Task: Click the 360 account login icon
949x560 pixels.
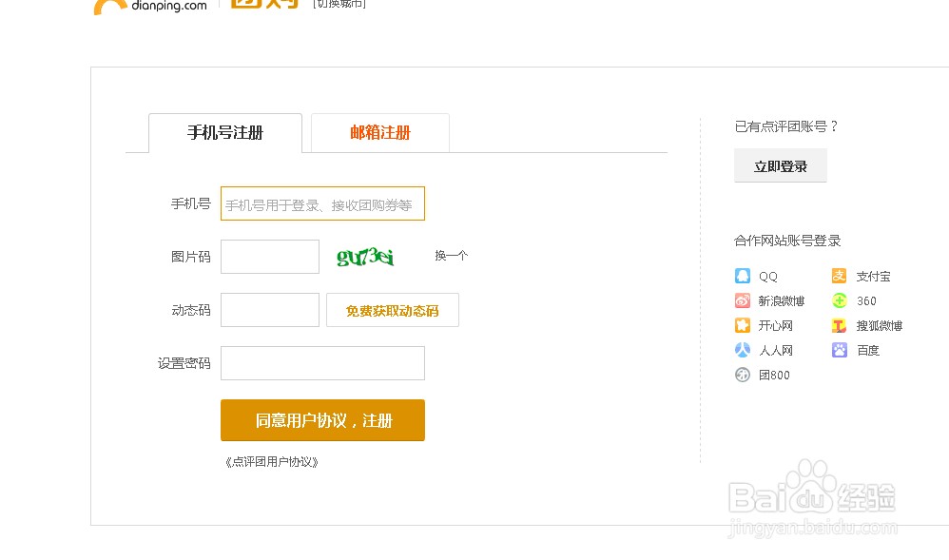Action: [840, 300]
